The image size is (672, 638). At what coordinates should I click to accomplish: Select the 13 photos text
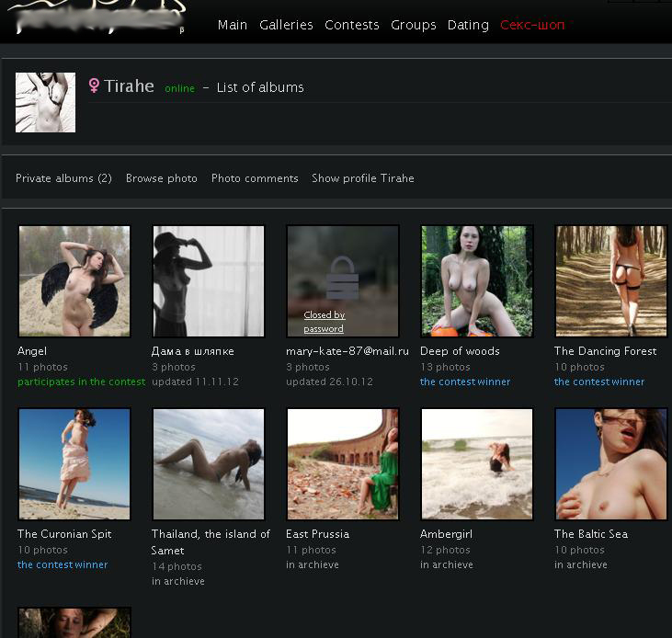point(445,367)
